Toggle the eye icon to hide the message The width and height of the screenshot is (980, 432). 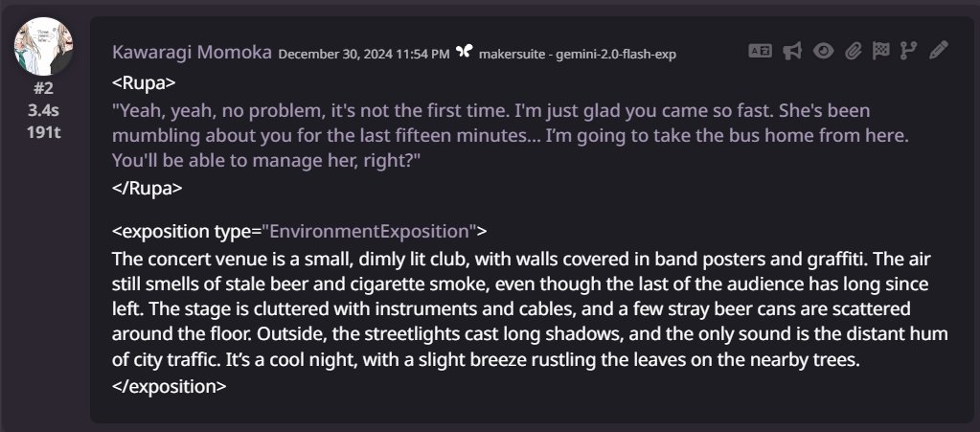(x=823, y=51)
